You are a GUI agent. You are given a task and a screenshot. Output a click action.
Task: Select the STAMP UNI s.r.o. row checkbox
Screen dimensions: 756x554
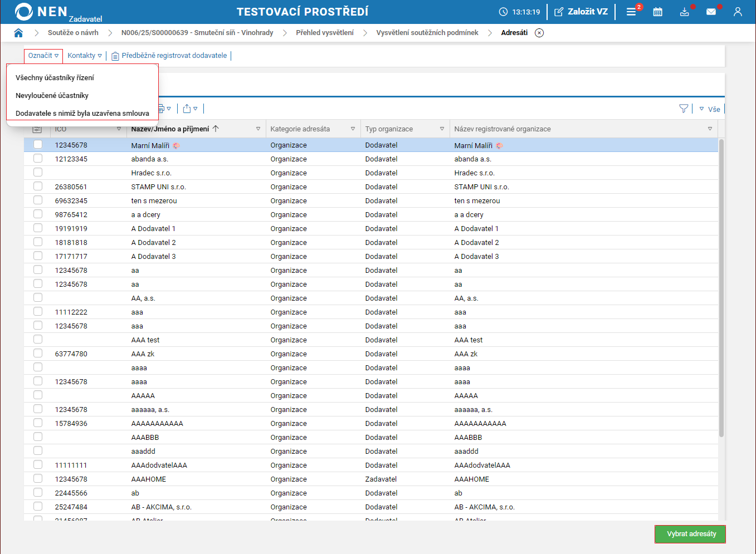click(x=38, y=187)
